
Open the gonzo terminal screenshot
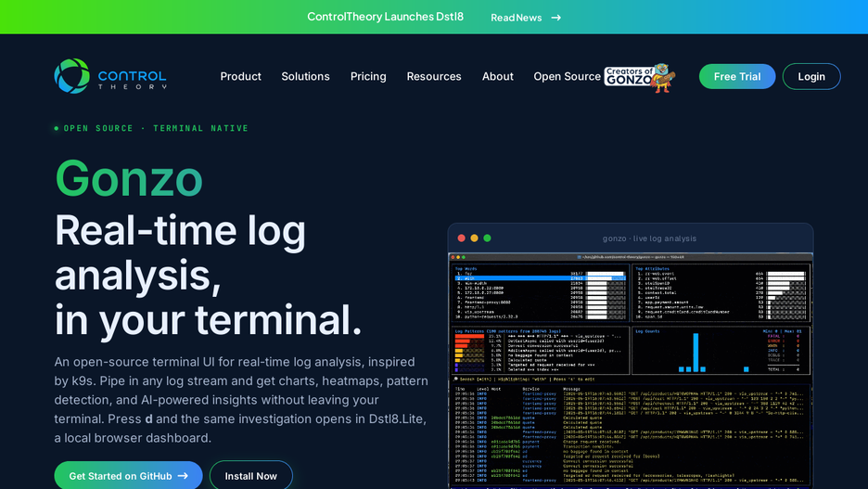click(x=631, y=371)
